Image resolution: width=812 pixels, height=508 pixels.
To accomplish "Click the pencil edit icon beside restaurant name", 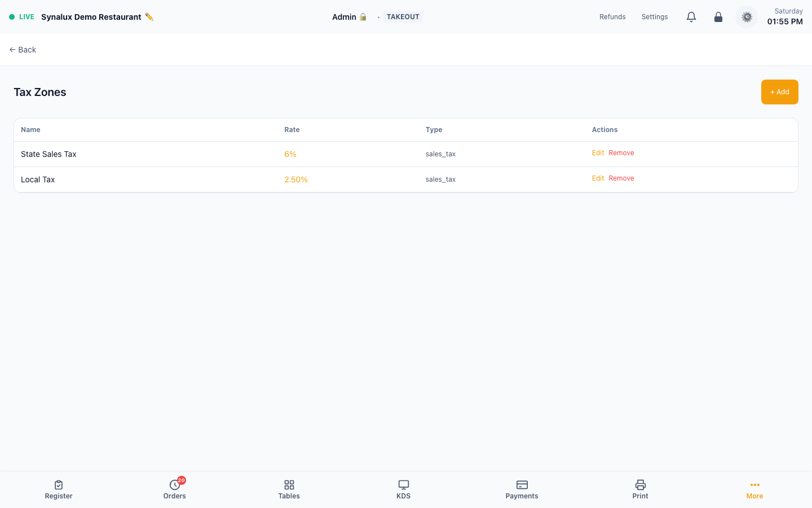I will click(149, 17).
